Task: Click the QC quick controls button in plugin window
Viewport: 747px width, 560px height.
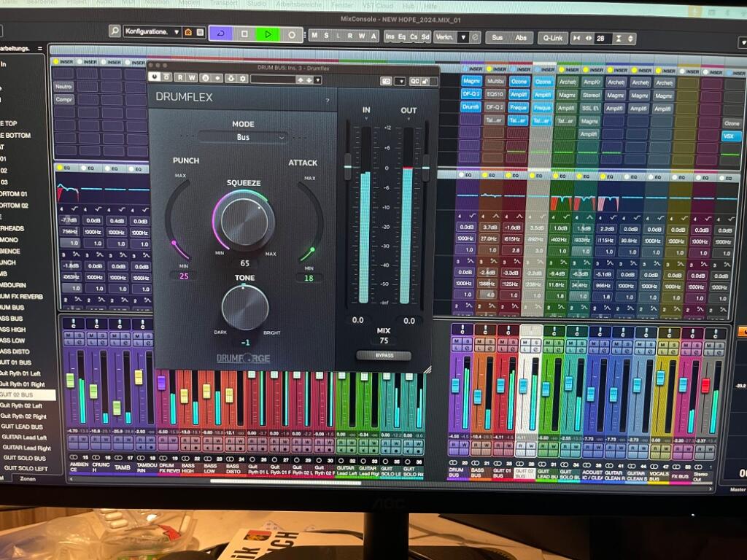Action: [x=414, y=82]
